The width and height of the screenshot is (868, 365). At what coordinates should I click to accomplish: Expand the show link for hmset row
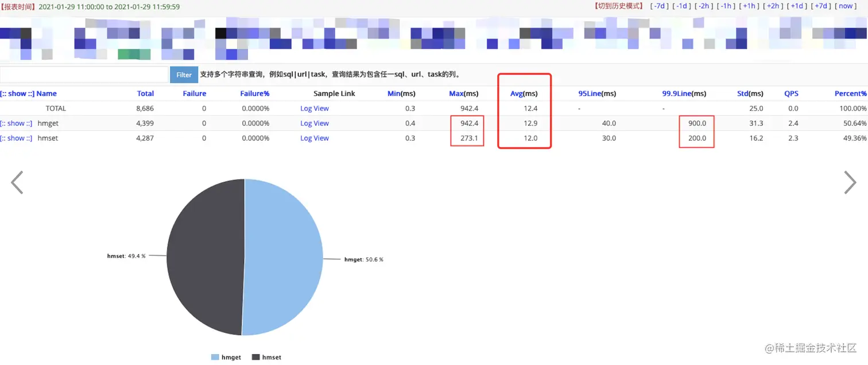point(16,138)
